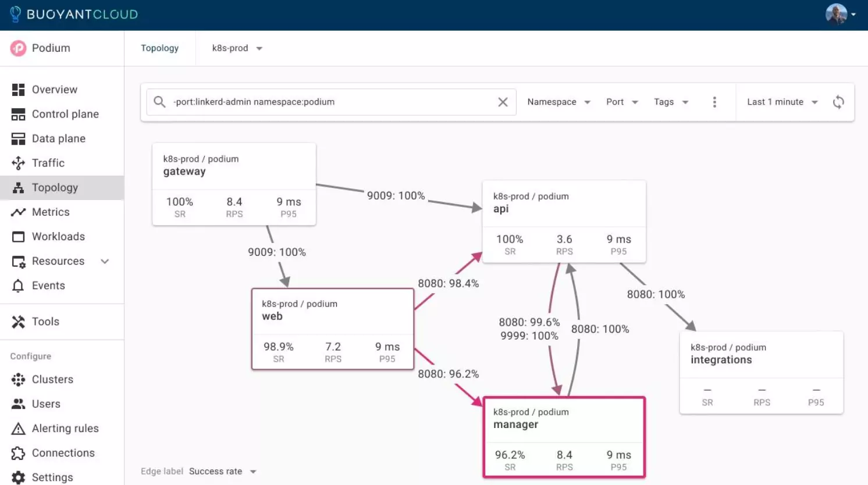This screenshot has height=485, width=868.
Task: Click the Connections puzzle icon
Action: click(x=18, y=453)
